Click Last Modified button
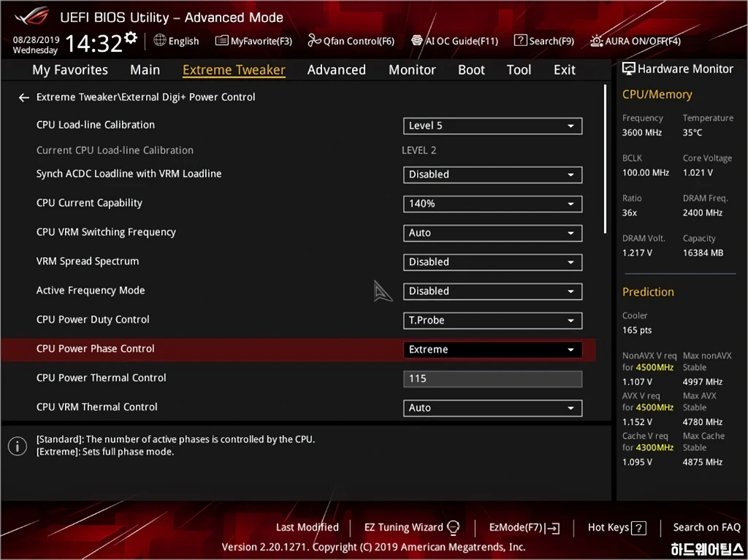The height and width of the screenshot is (560, 748). click(308, 527)
